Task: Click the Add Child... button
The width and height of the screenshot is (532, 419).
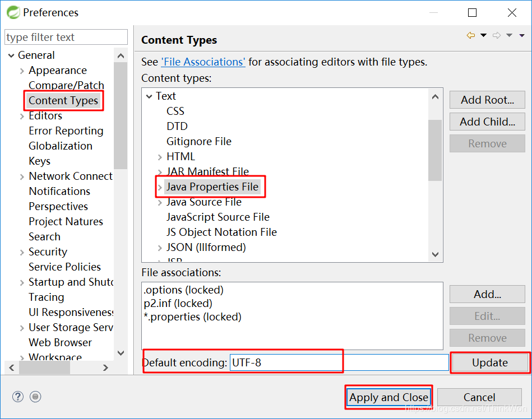Action: [487, 122]
